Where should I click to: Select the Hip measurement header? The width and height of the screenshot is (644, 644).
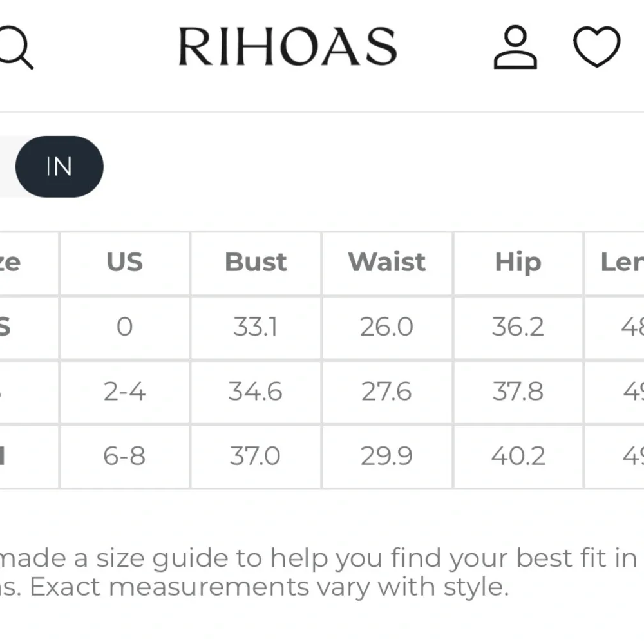coord(517,263)
